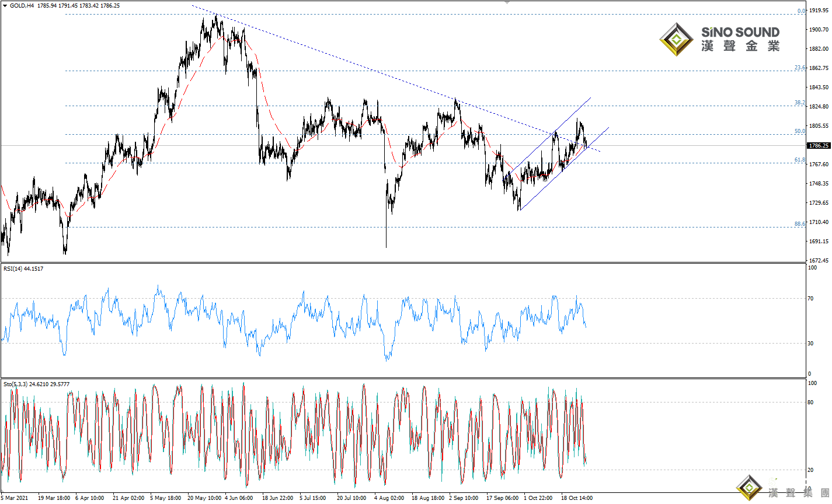The width and height of the screenshot is (832, 504).
Task: Click the 1672.45 price on the scale
Action: point(818,260)
